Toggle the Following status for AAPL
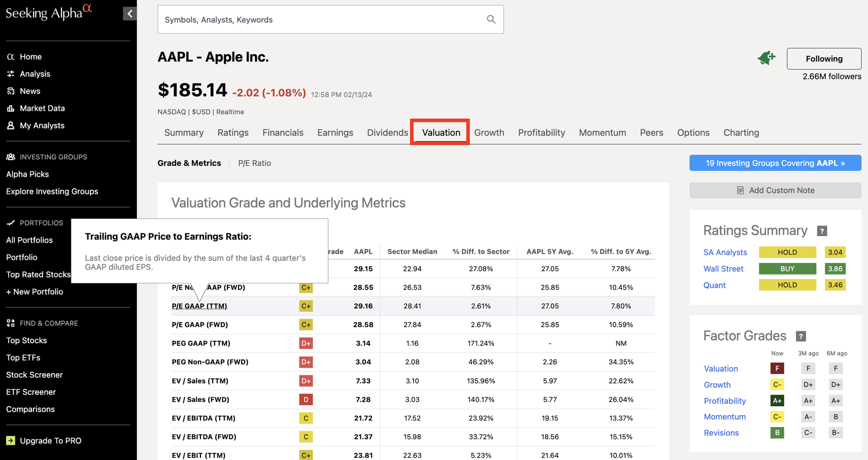Image resolution: width=868 pixels, height=460 pixels. click(823, 58)
